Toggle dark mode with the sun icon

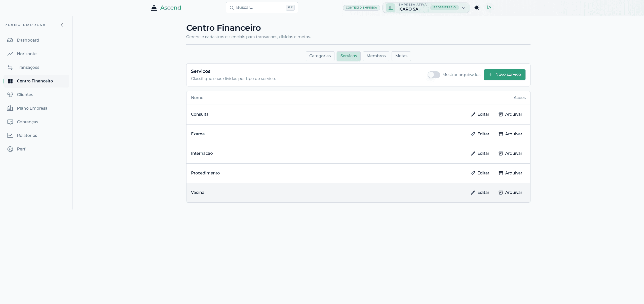477,8
